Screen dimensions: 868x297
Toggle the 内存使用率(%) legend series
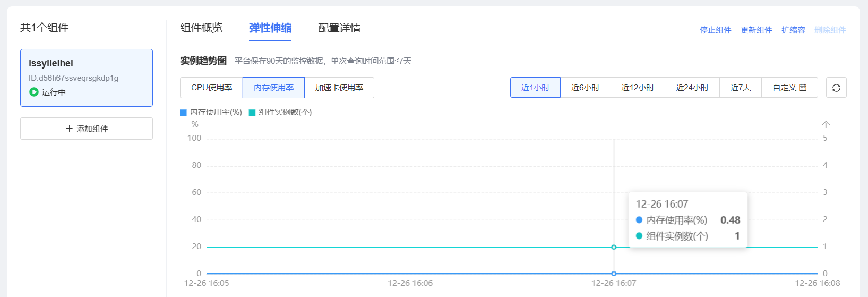(211, 113)
